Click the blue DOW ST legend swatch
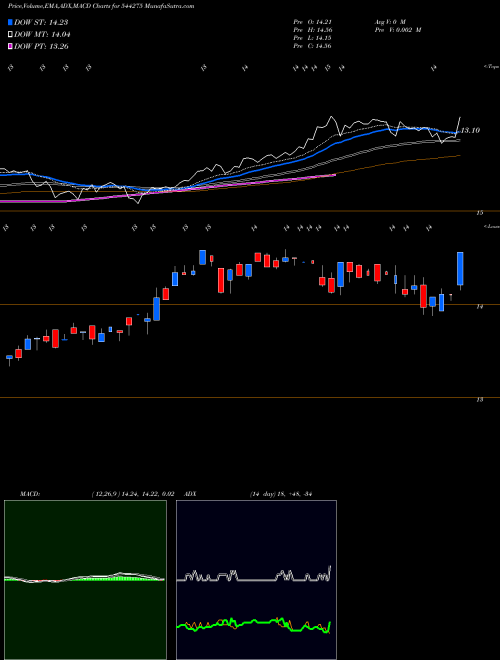 click(x=10, y=22)
